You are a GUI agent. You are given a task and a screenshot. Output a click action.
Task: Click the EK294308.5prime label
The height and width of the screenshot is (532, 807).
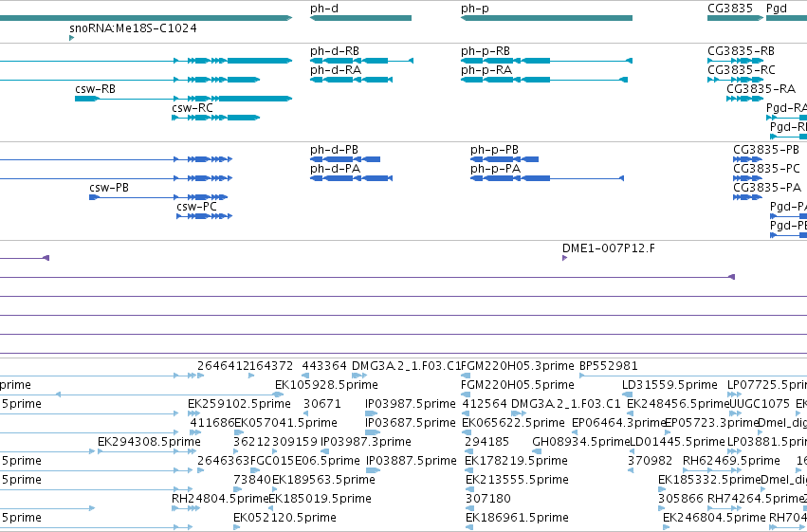[149, 442]
